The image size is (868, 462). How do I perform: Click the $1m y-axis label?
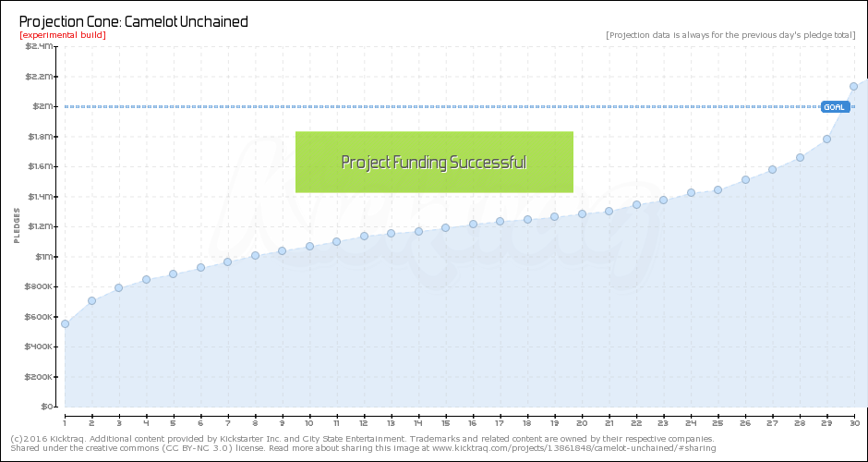[43, 257]
